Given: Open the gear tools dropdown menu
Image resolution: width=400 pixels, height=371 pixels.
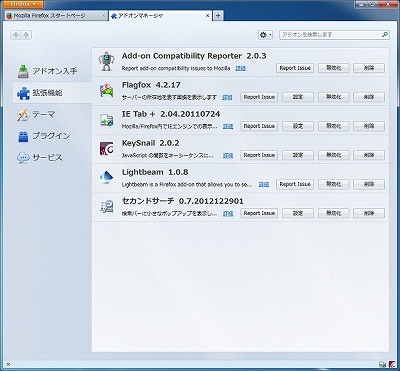Looking at the screenshot, I should click(x=265, y=35).
